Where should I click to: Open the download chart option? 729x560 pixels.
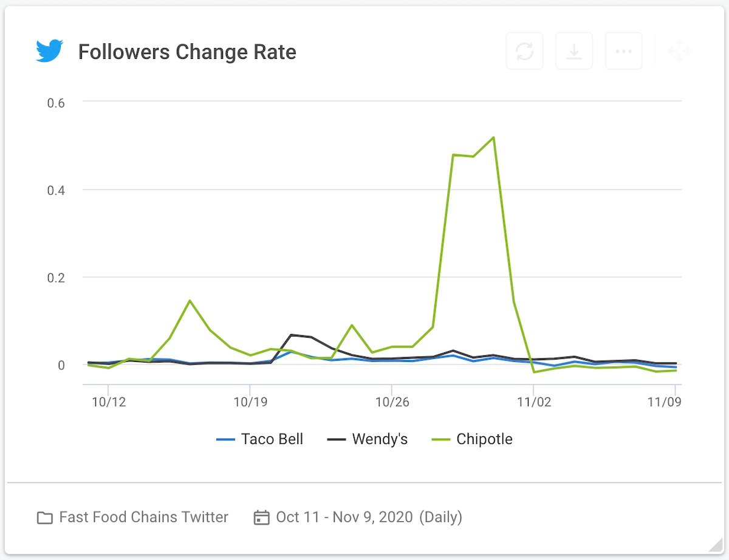574,51
